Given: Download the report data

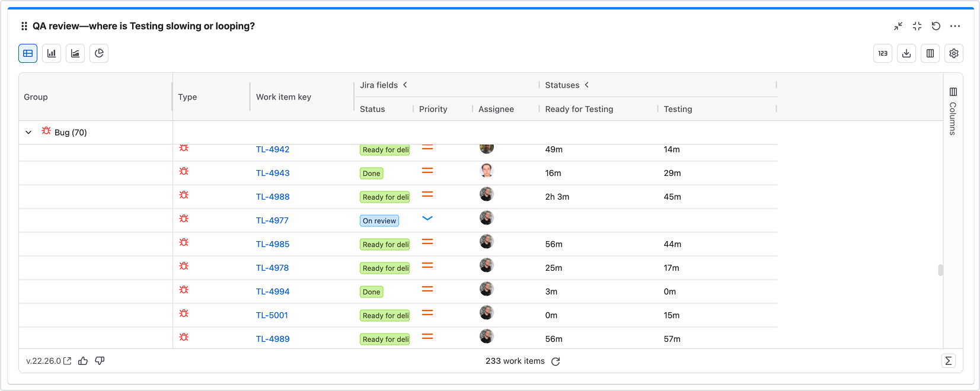Looking at the screenshot, I should pyautogui.click(x=906, y=53).
